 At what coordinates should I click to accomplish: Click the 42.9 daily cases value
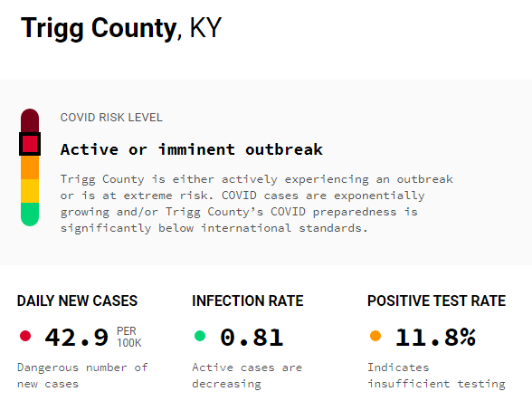pos(77,338)
